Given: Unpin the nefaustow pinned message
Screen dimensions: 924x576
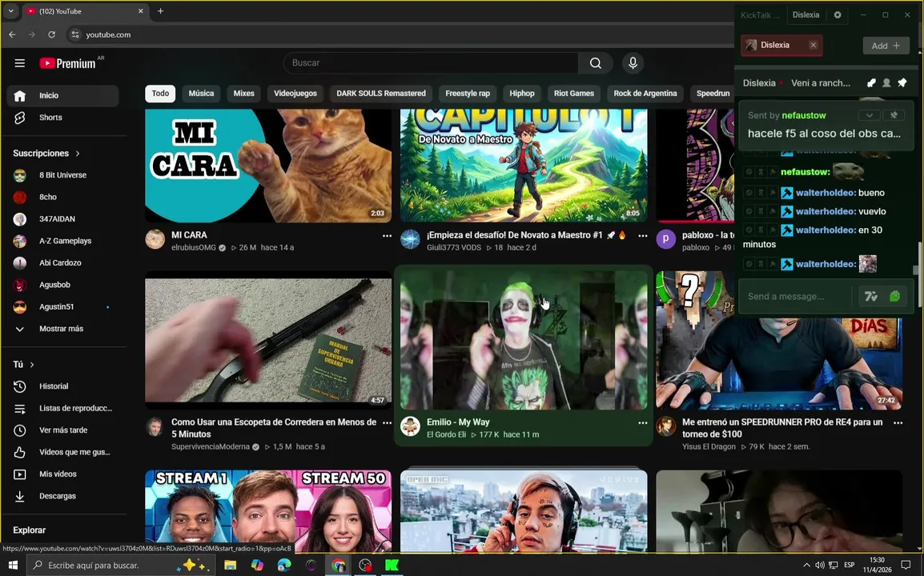Looking at the screenshot, I should [894, 115].
